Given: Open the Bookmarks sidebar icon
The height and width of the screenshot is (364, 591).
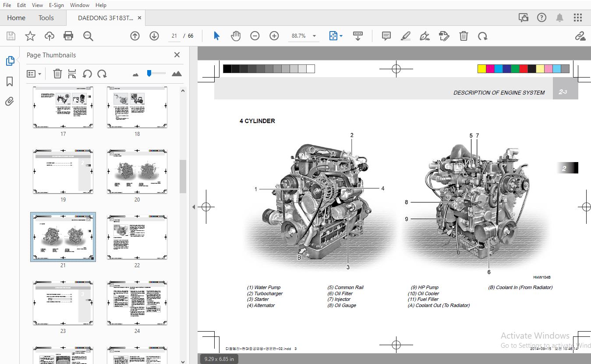Looking at the screenshot, I should (x=10, y=81).
